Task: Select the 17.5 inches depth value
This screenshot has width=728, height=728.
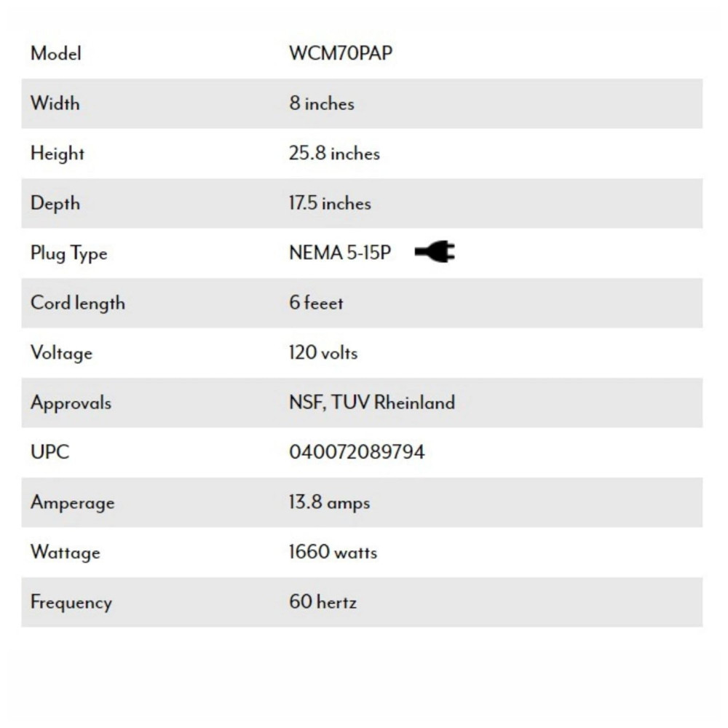Action: [x=330, y=203]
